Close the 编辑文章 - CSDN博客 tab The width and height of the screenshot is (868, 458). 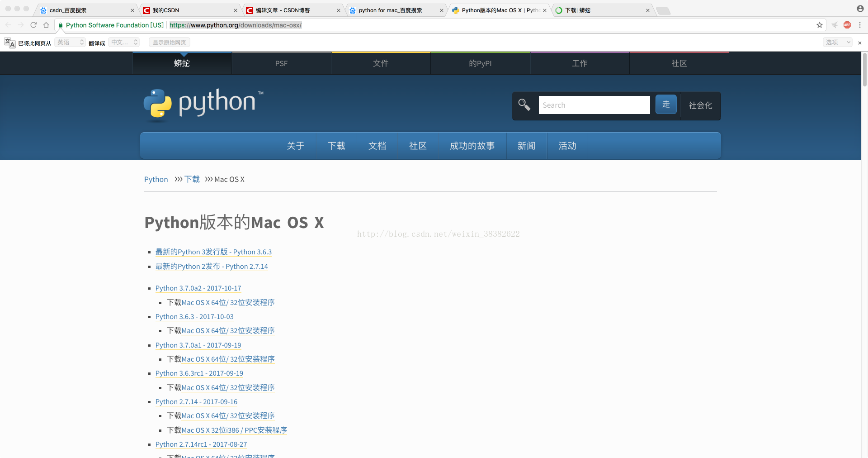[339, 10]
